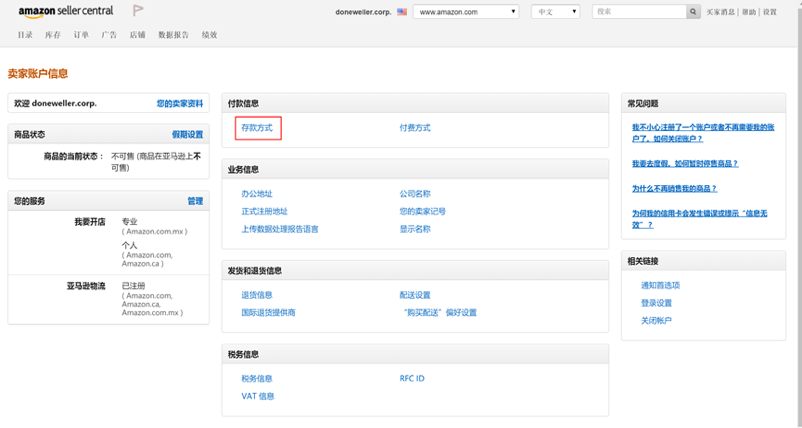
Task: Open the 显示名称 link
Action: pos(415,229)
